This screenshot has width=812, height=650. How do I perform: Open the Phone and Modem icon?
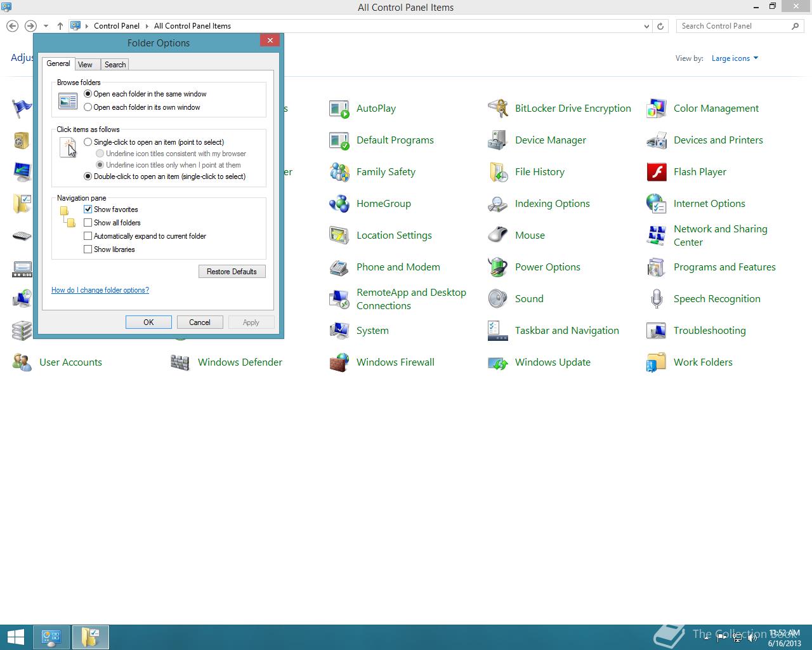[x=339, y=267]
